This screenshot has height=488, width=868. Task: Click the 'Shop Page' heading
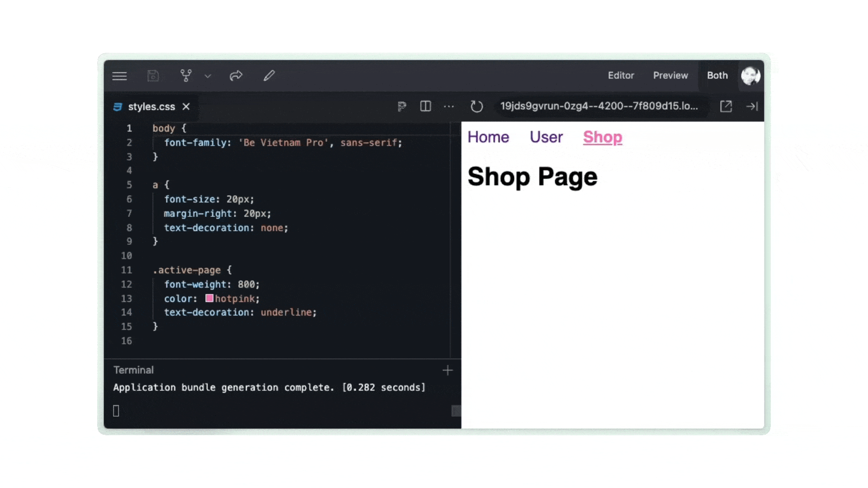coord(533,177)
